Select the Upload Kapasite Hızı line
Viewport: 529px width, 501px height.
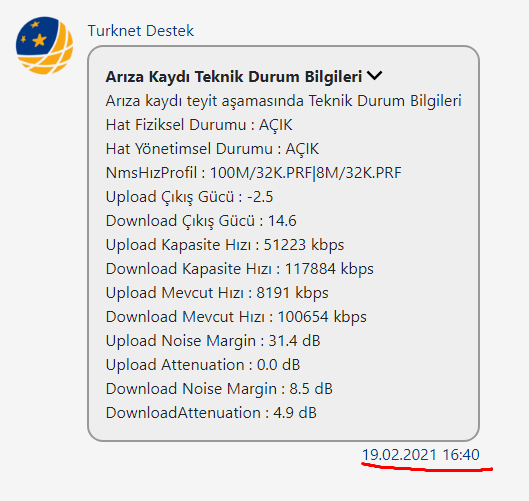(225, 245)
